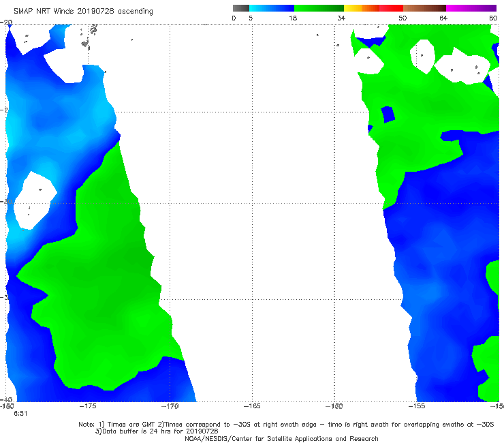Click the color bar label '18'
The height and width of the screenshot is (443, 504).
tap(293, 18)
